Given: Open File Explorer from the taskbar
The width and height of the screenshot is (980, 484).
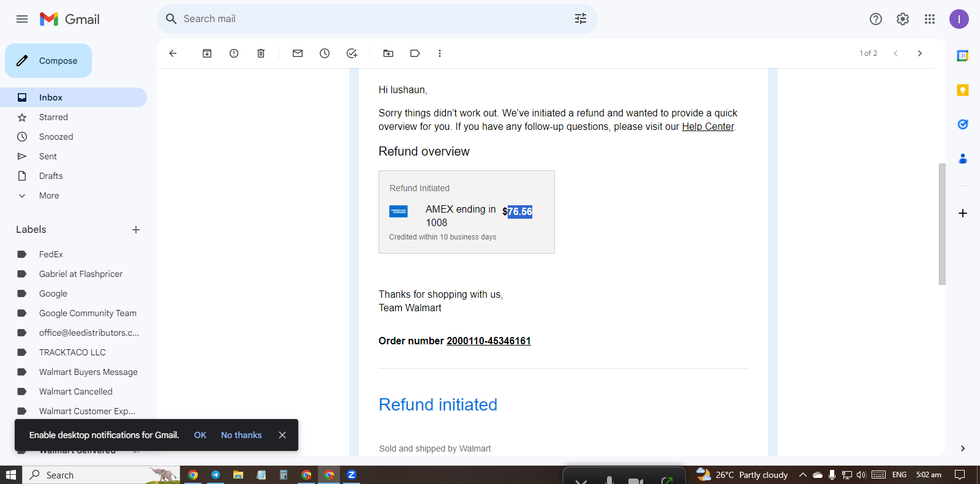Looking at the screenshot, I should click(238, 475).
